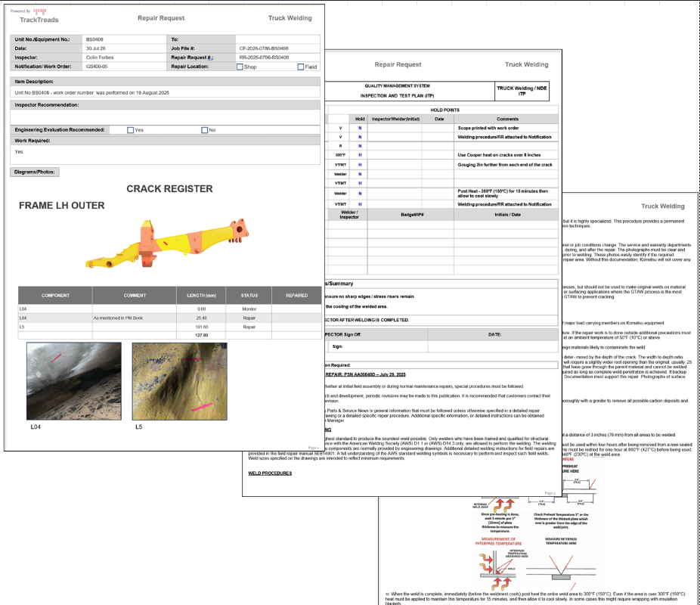Screen dimensions: 700x605
Task: Click the Monitor status cell
Action: tap(249, 309)
